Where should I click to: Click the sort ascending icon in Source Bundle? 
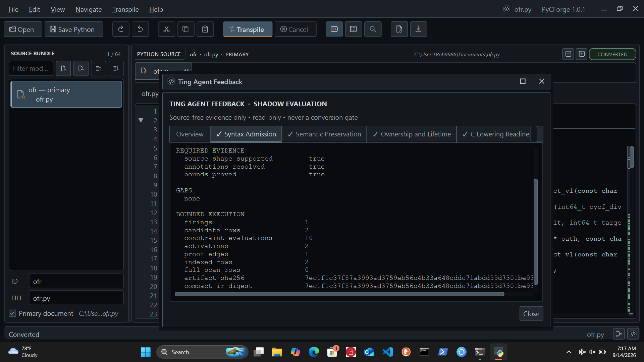click(x=99, y=68)
